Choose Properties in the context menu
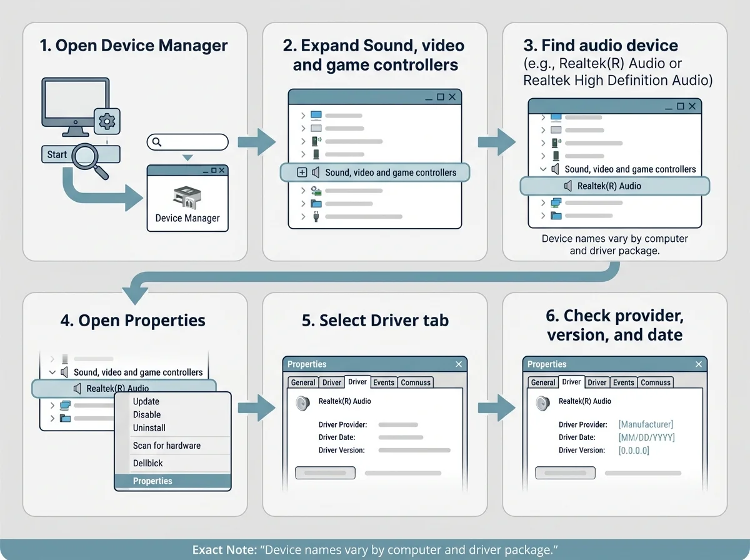 click(172, 481)
